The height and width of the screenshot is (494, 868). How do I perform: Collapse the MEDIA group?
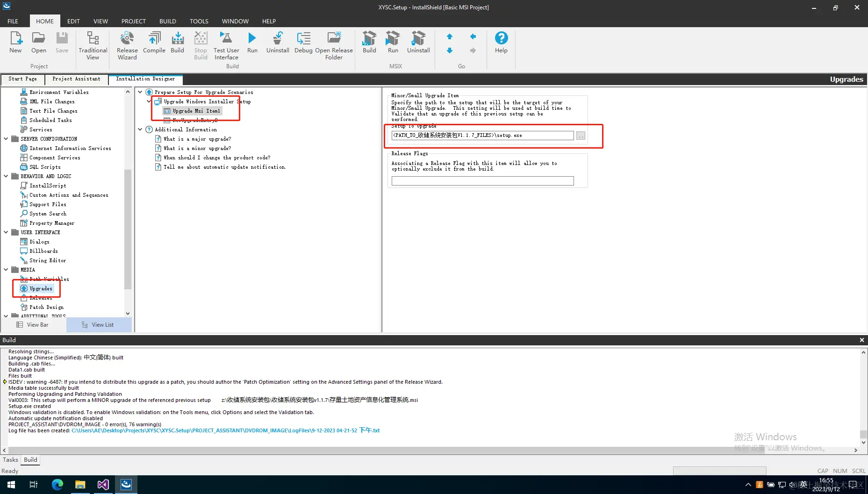pos(6,270)
